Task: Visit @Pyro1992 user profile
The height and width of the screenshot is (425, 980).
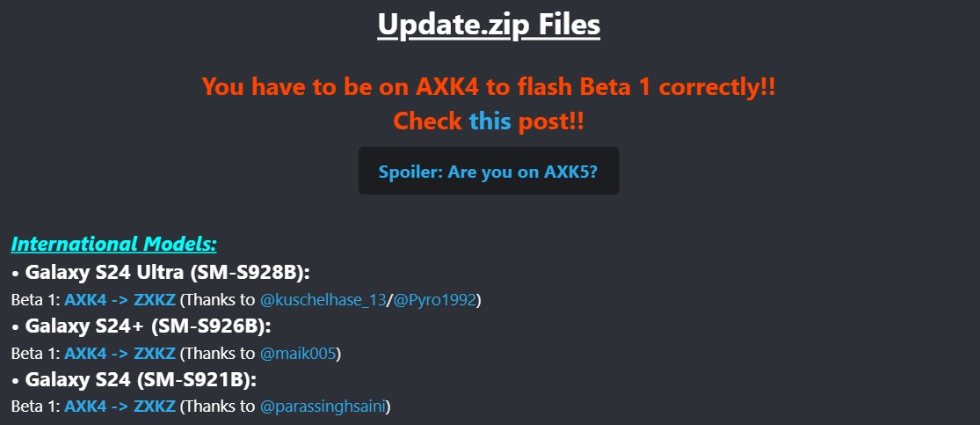Action: coord(434,300)
